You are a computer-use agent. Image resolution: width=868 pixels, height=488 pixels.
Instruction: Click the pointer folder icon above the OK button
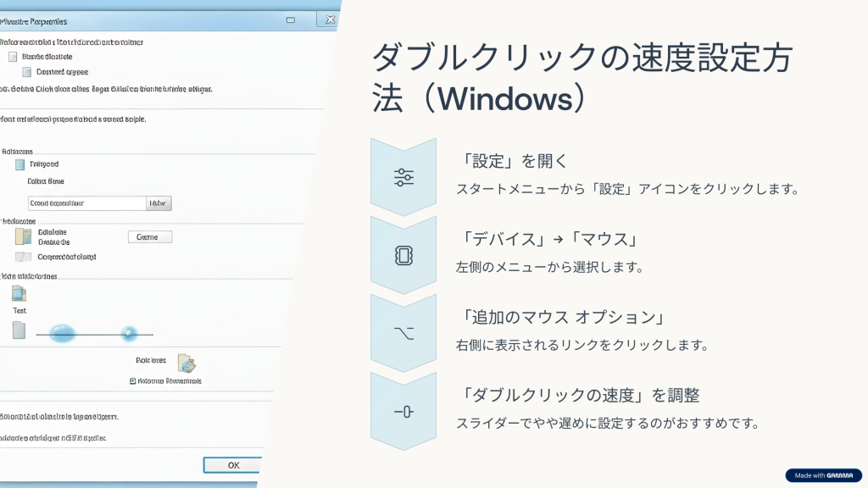pyautogui.click(x=186, y=363)
